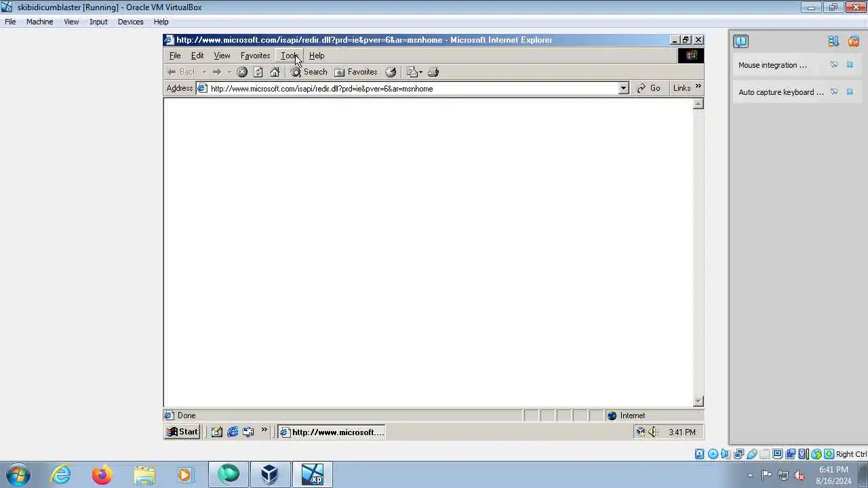The image size is (868, 488).
Task: Expand the Auto capture keyboard notification text
Action: [781, 92]
